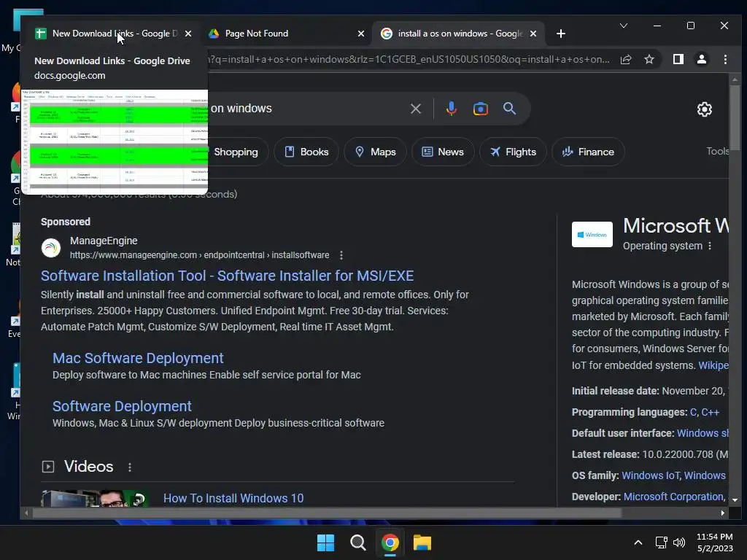Screen dimensions: 747x560
Task: Open the search Tools option
Action: [718, 151]
